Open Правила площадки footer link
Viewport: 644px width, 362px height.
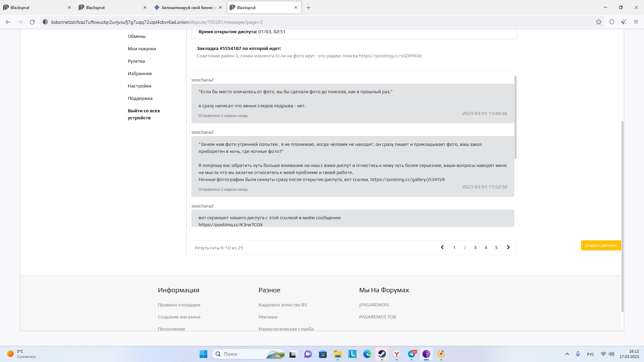(x=179, y=305)
